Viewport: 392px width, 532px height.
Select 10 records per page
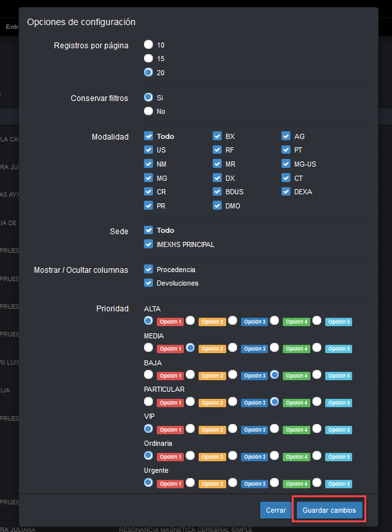(148, 45)
